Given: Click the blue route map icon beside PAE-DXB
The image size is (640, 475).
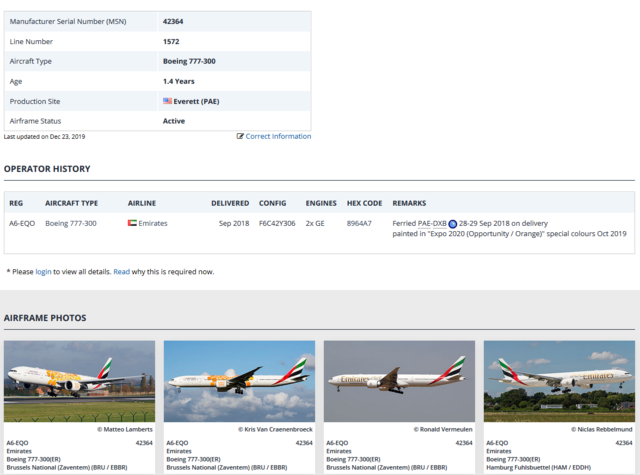Looking at the screenshot, I should (x=453, y=224).
